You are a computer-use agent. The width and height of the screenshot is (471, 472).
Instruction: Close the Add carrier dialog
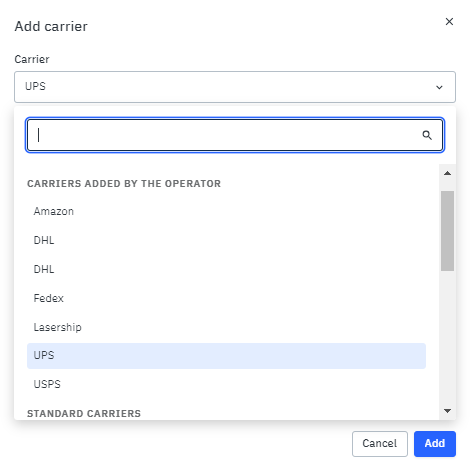(449, 22)
